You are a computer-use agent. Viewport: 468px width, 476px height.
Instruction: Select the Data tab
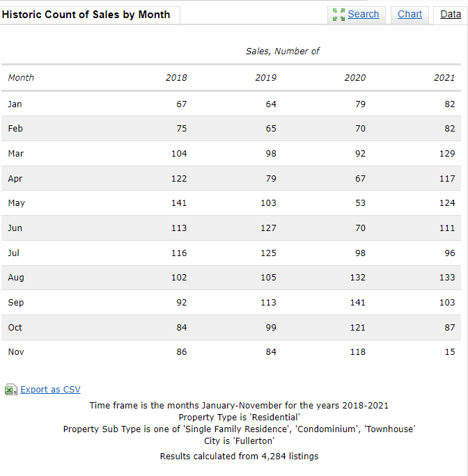click(451, 14)
